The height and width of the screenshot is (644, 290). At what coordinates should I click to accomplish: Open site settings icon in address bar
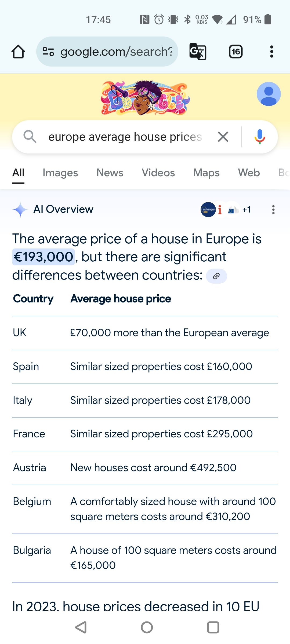pos(48,52)
